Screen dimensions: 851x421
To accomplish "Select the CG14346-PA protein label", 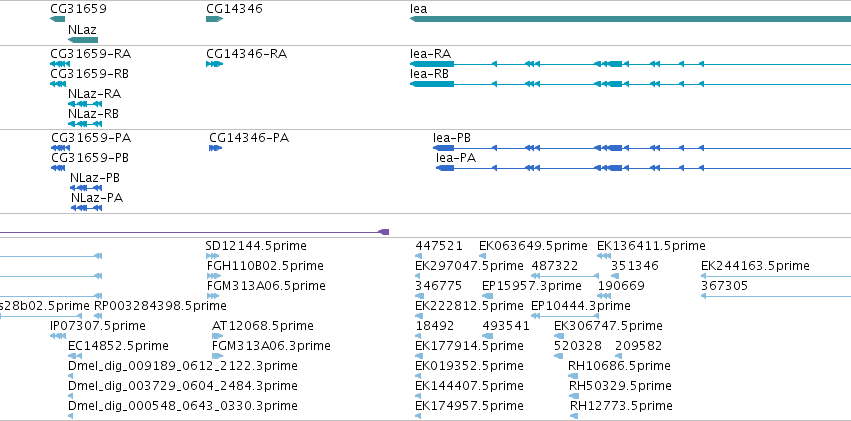I will tap(249, 138).
